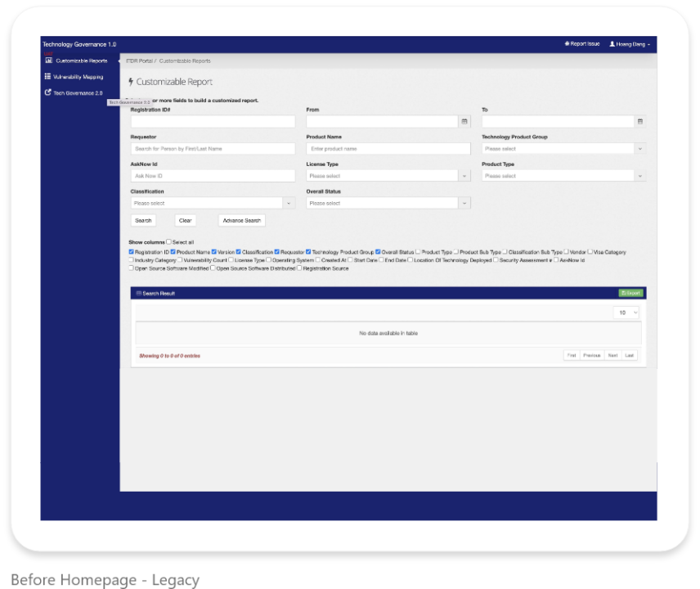Image resolution: width=700 pixels, height=589 pixels.
Task: Enable the Vendor column checkbox
Action: (x=566, y=252)
